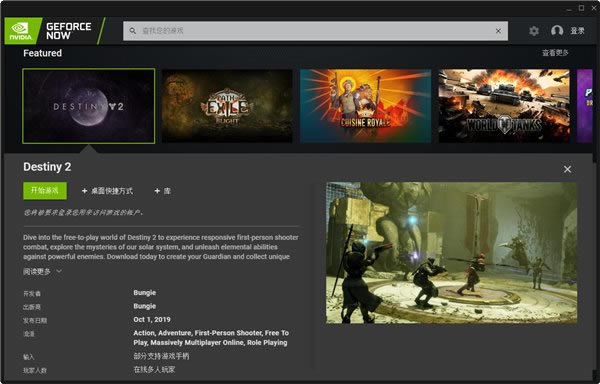The width and height of the screenshot is (600, 384).
Task: Click the developer value Bungie
Action: click(x=145, y=293)
